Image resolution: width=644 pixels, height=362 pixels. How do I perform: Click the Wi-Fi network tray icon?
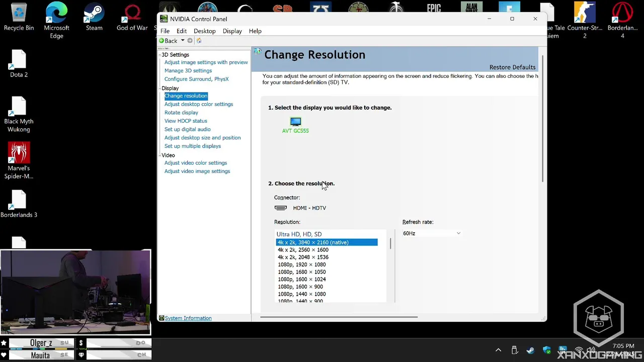pyautogui.click(x=579, y=350)
